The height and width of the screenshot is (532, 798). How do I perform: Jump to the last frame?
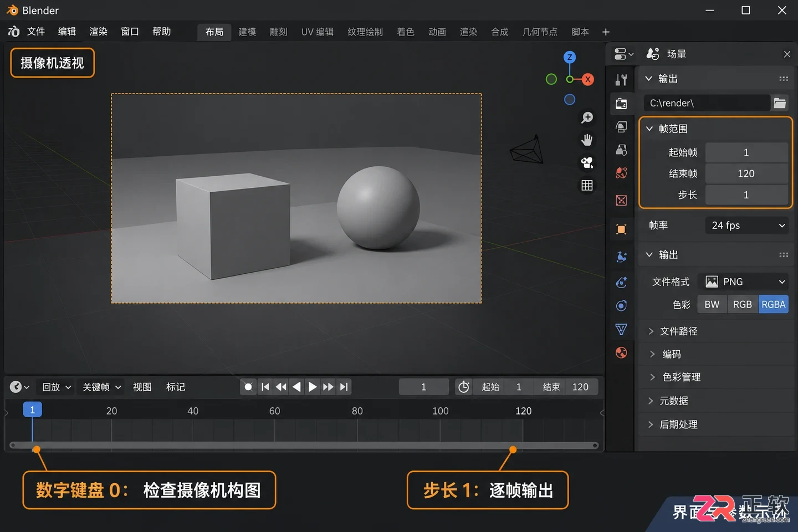click(x=344, y=387)
